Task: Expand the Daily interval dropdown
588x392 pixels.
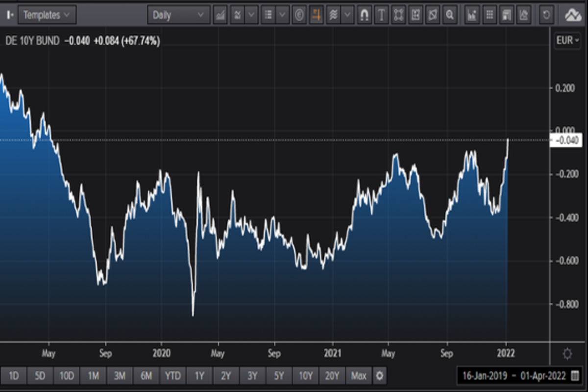Action: (x=178, y=15)
